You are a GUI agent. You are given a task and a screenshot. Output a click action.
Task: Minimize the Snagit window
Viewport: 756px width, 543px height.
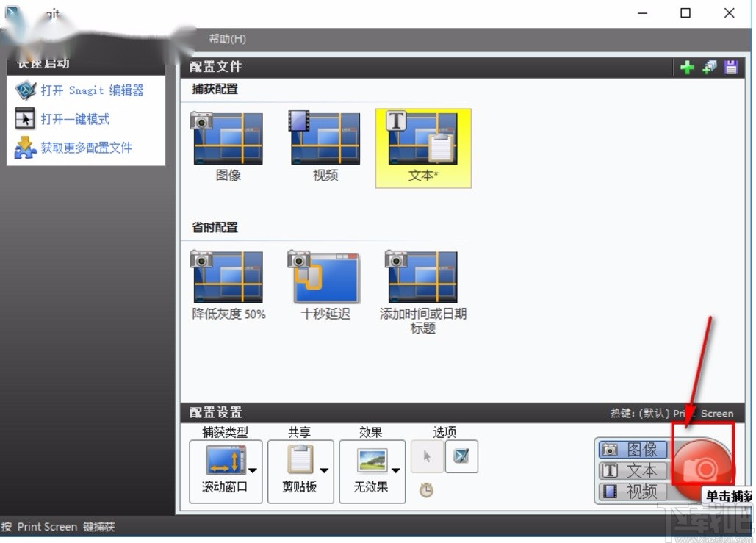point(642,13)
